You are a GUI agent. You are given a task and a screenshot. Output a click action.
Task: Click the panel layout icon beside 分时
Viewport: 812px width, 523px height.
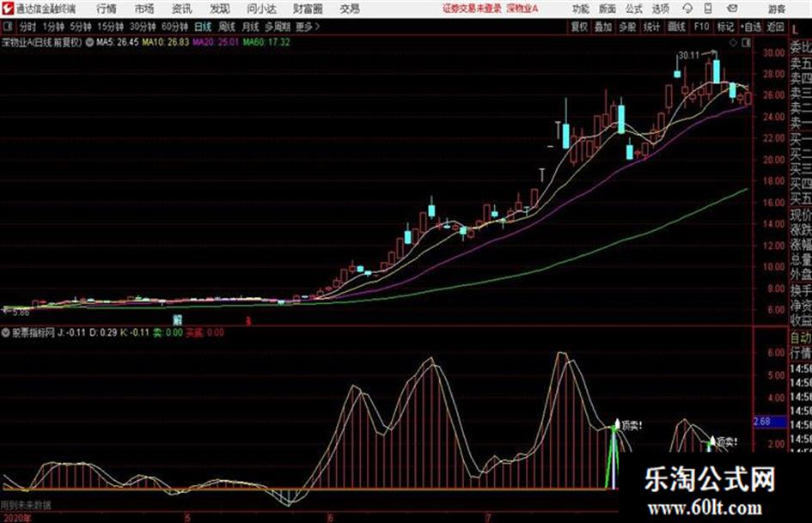tap(7, 27)
